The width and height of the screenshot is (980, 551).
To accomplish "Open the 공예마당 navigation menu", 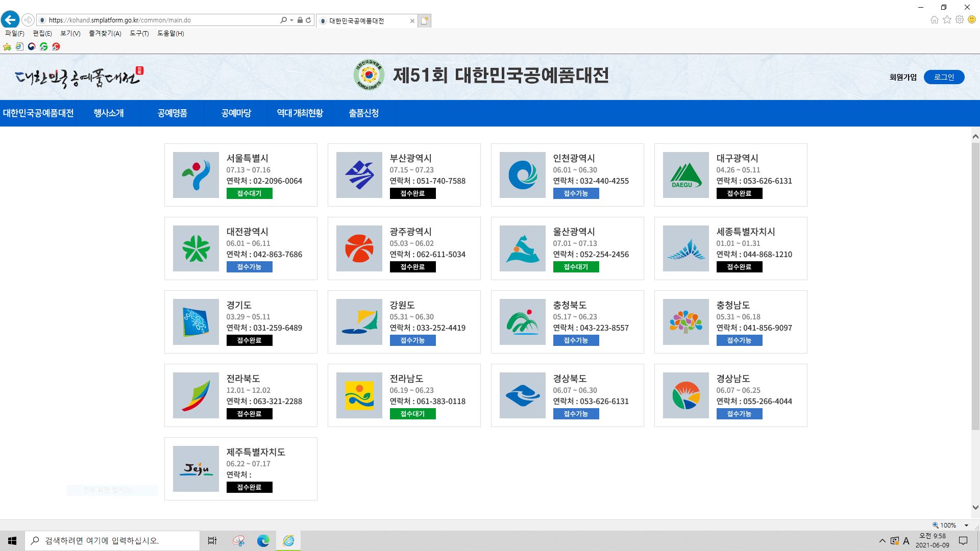I will click(x=236, y=113).
